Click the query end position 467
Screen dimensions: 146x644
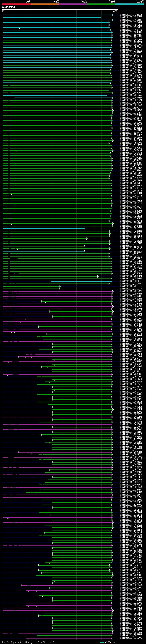tap(115, 11)
